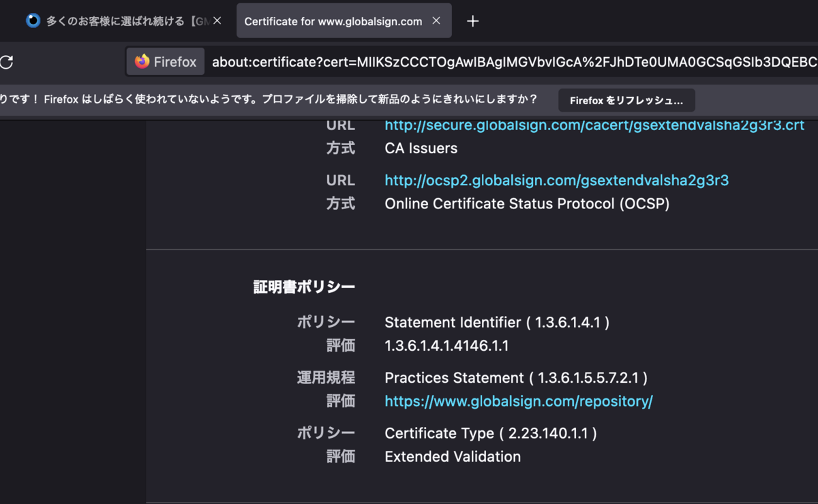Click the about:certificate address bar field

click(511, 62)
